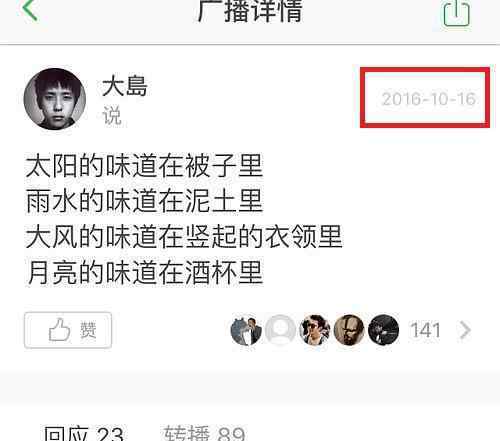Tap the fourth liker avatar, bald man

pyautogui.click(x=349, y=330)
